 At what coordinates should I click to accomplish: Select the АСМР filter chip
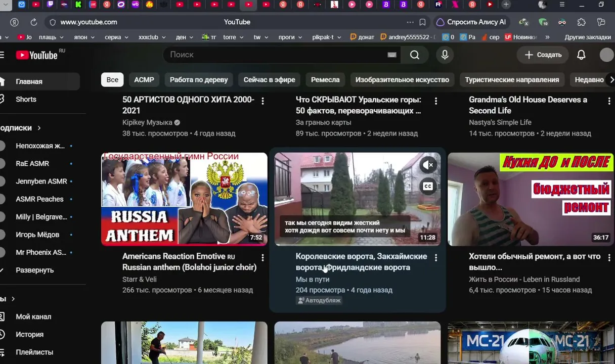point(144,79)
